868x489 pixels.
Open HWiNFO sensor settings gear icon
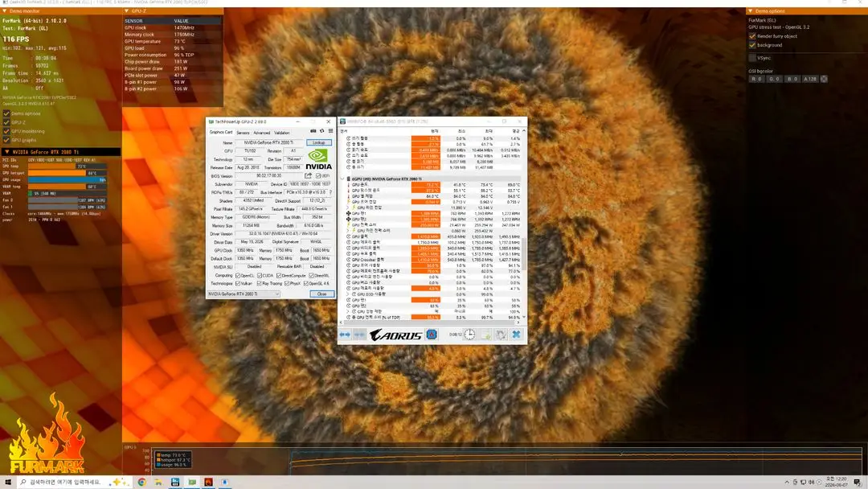[501, 335]
